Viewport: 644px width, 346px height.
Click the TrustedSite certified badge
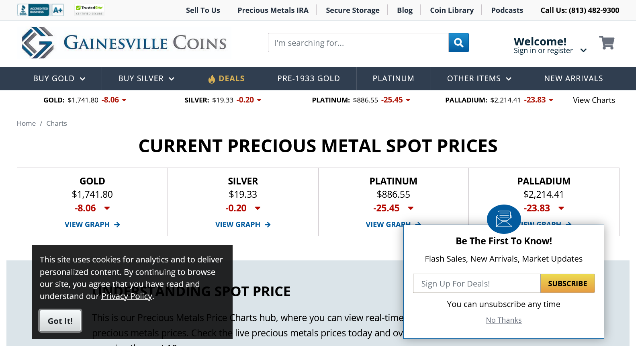[90, 10]
